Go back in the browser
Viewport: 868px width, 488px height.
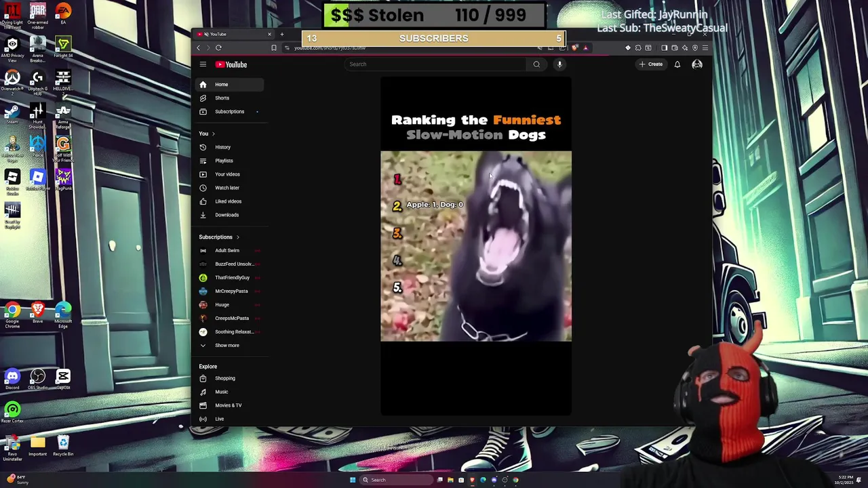[x=198, y=48]
